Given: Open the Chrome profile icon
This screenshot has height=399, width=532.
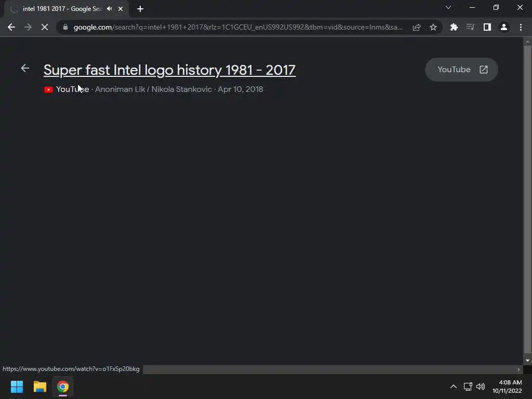Looking at the screenshot, I should (x=504, y=27).
